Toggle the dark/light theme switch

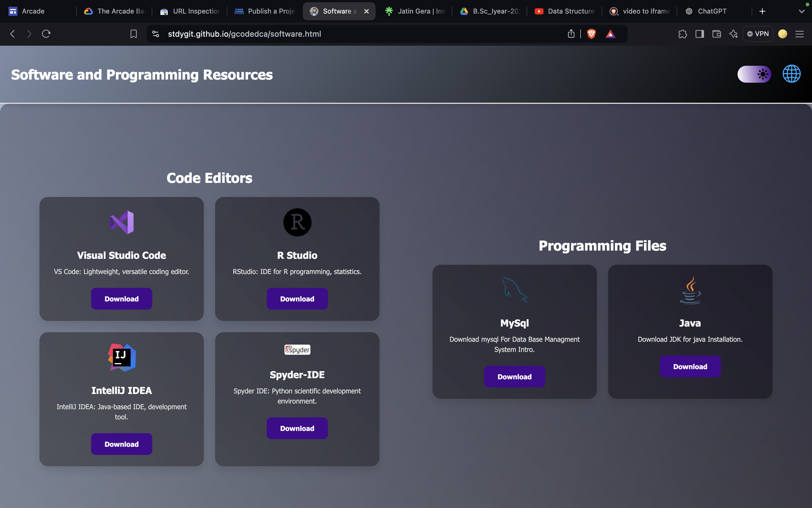(x=754, y=74)
